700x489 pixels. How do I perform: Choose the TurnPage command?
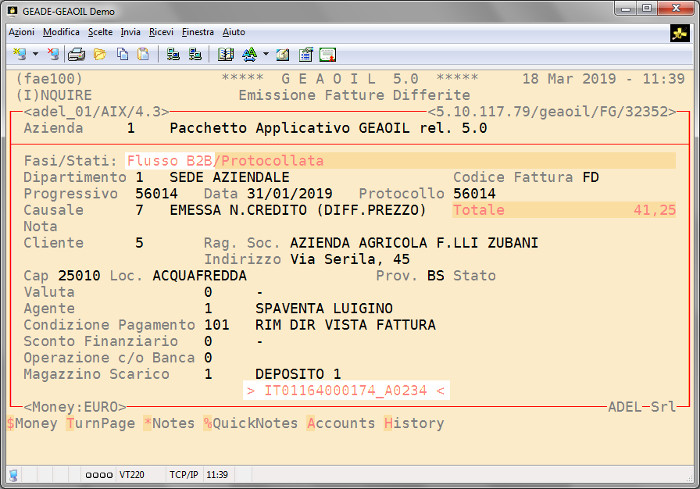100,423
